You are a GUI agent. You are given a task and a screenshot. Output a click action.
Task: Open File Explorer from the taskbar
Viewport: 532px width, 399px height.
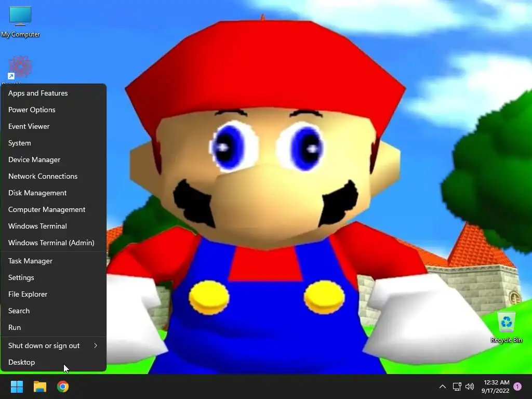point(39,387)
